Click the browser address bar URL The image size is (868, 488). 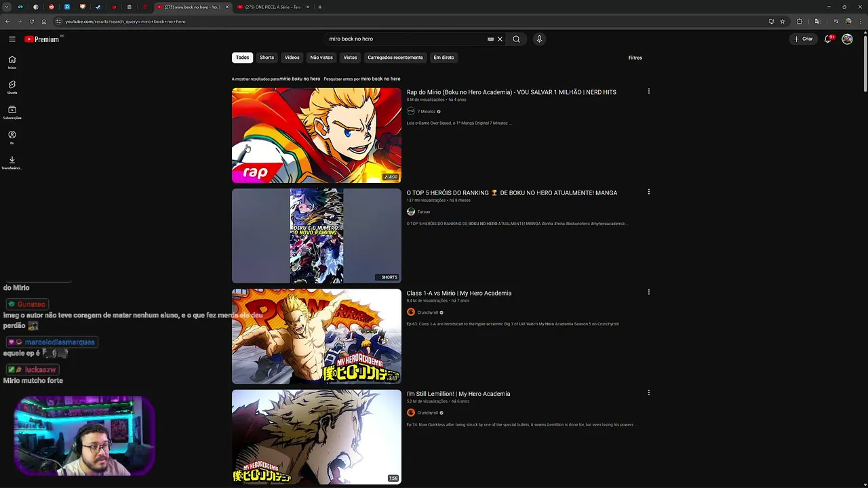point(125,22)
